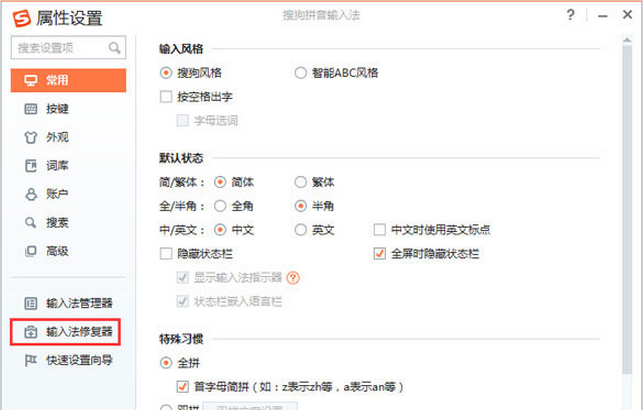The height and width of the screenshot is (410, 643).
Task: Select 全拼 radio button
Action: pos(166,363)
